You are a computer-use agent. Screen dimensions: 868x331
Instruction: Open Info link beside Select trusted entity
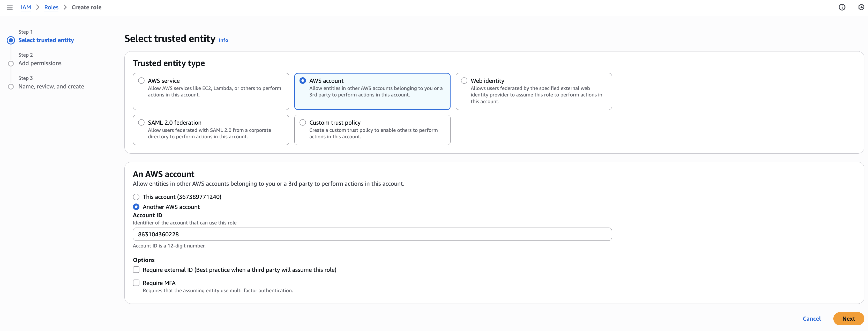coord(223,40)
